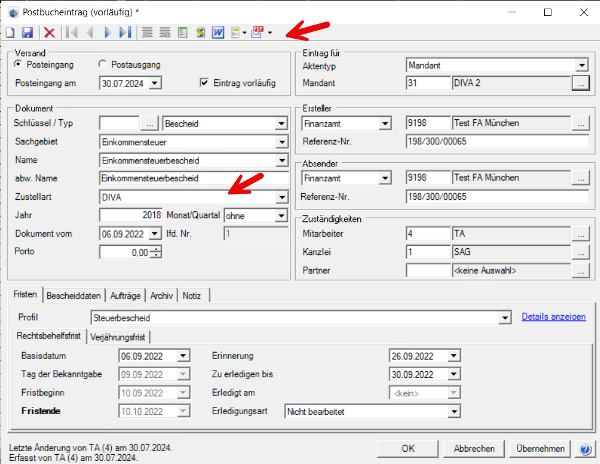Open the help icon at bottom right
The width and height of the screenshot is (600, 464).
(x=585, y=449)
